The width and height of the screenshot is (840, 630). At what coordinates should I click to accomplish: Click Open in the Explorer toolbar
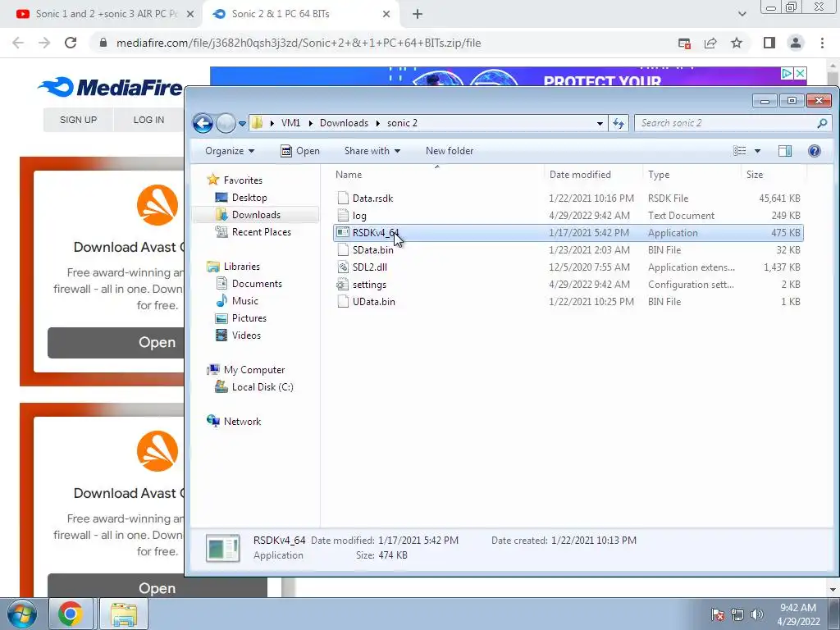click(x=300, y=151)
